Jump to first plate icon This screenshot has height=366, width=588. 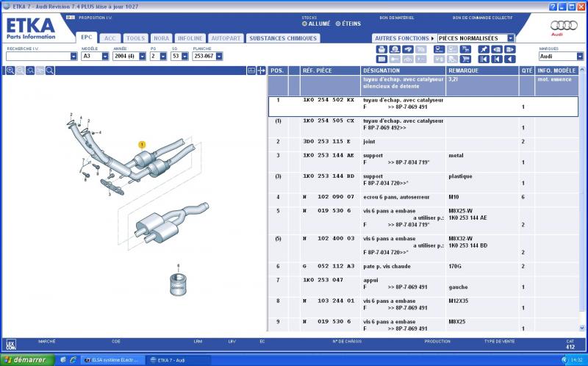coord(484,60)
